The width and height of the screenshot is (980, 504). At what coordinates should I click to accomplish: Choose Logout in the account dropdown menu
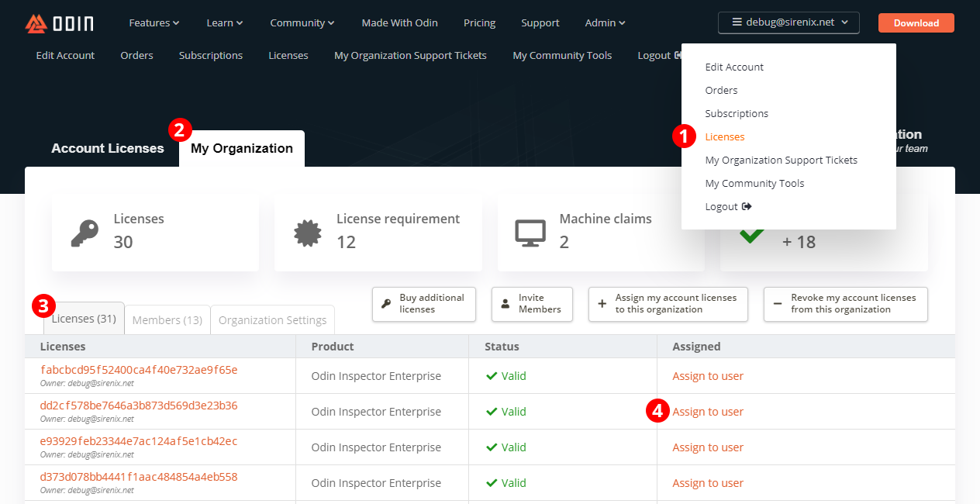[x=728, y=207]
